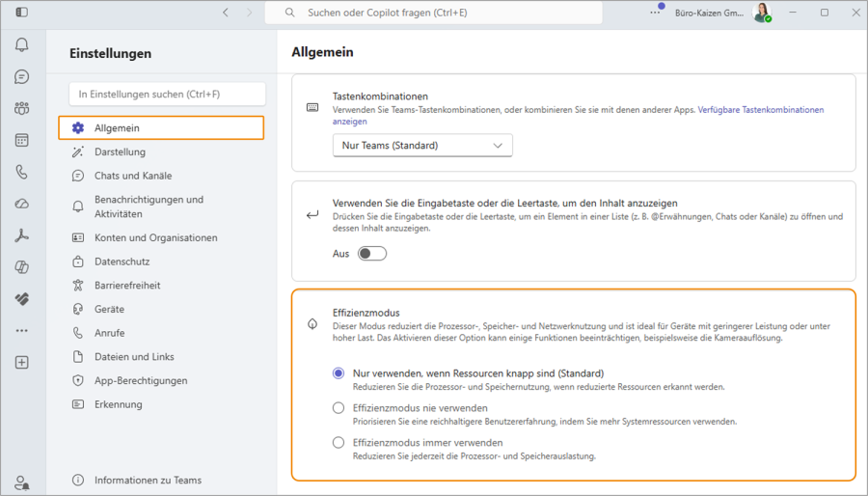Follow the Verfügbare Tastenkombinationen anzeigen link
Image resolution: width=868 pixels, height=496 pixels.
coord(761,110)
